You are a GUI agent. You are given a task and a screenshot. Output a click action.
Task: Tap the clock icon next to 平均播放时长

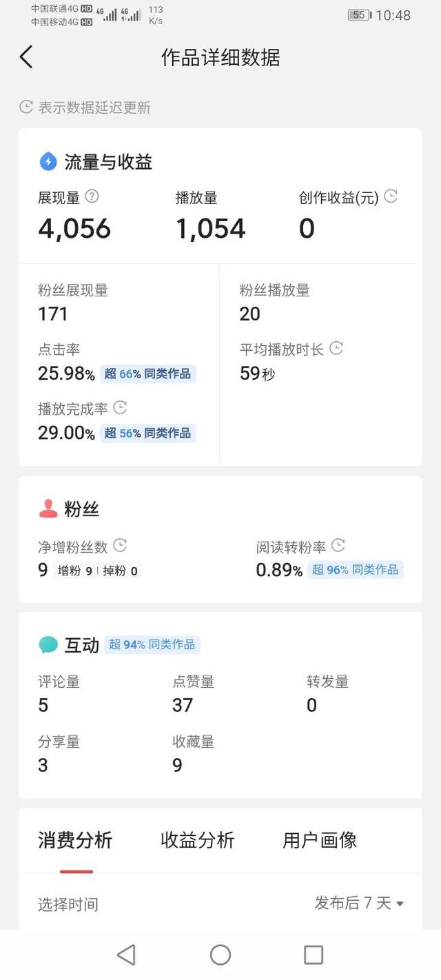[x=336, y=349]
